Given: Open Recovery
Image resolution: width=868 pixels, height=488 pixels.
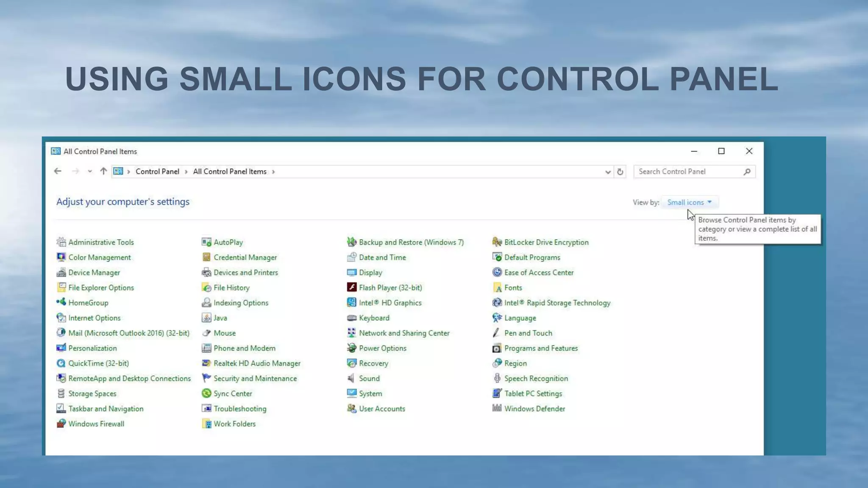Looking at the screenshot, I should [368, 363].
